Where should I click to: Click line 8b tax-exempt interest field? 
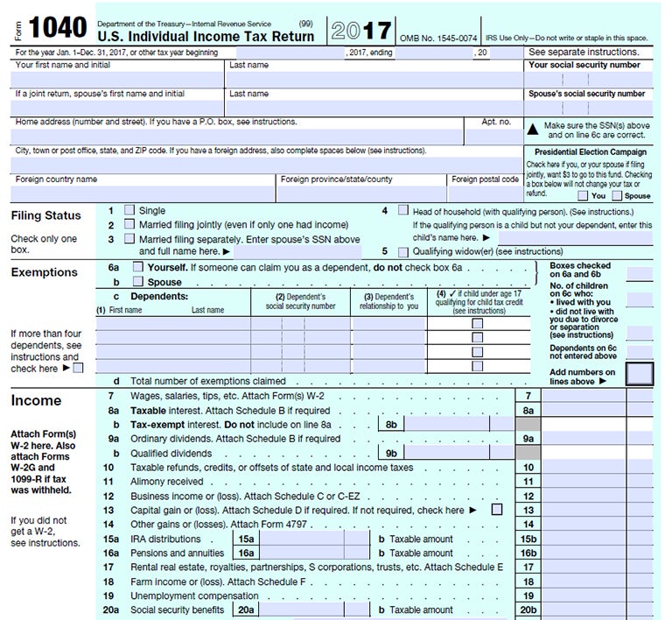pyautogui.click(x=446, y=425)
